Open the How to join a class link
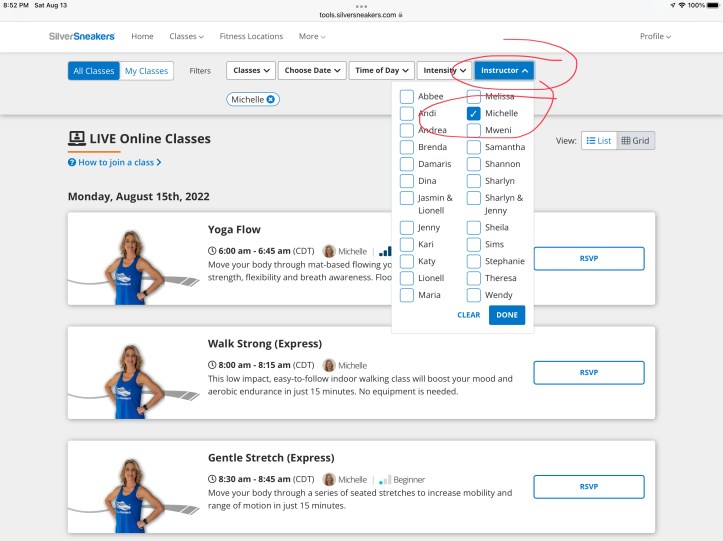 pos(115,162)
